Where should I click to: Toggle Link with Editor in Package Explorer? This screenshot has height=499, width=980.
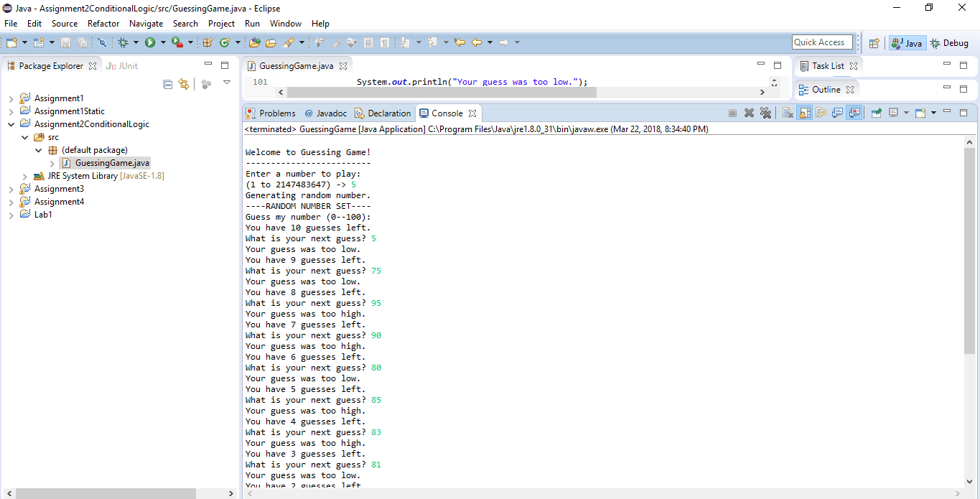[x=184, y=84]
